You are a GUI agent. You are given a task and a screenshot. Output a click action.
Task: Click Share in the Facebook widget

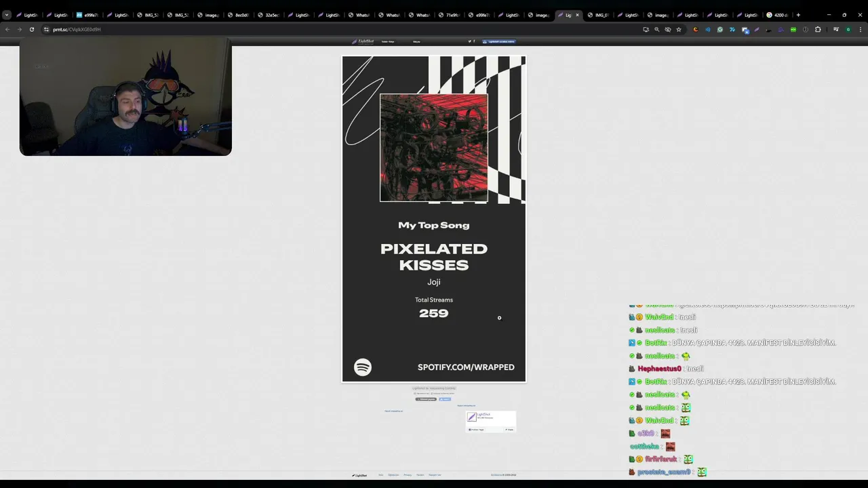click(x=509, y=430)
